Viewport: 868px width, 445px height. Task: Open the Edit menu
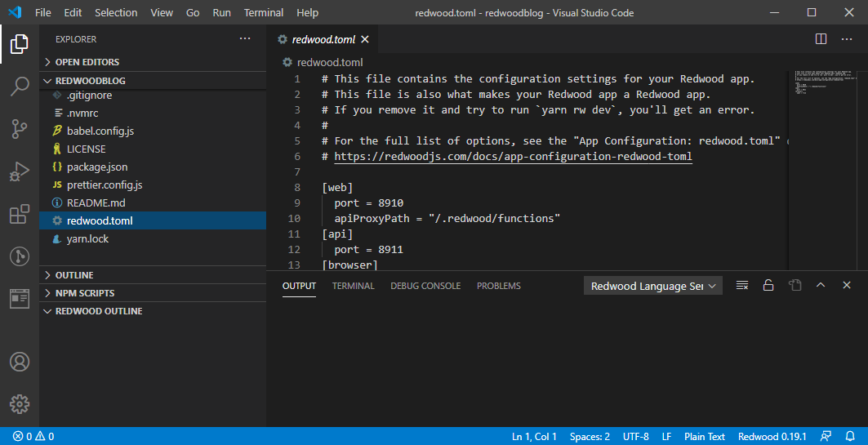click(x=73, y=12)
